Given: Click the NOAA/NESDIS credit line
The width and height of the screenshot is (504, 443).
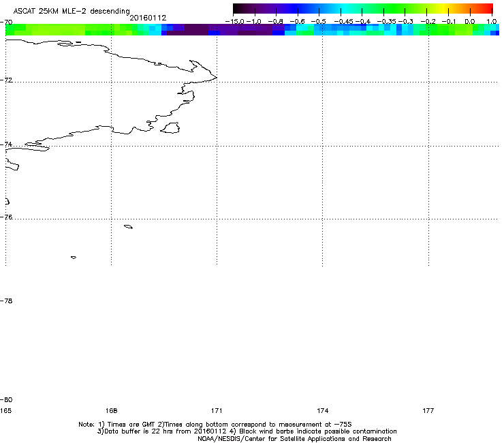Looking at the screenshot, I should [294, 439].
